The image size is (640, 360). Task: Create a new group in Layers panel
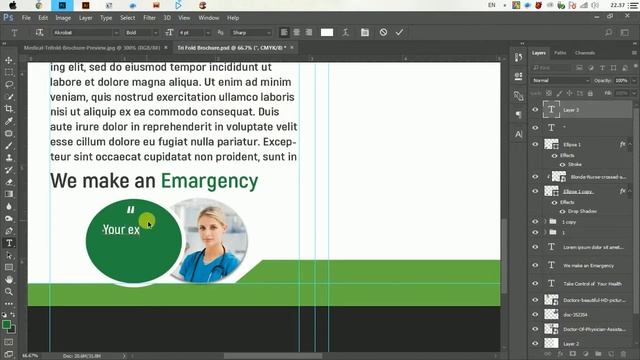pyautogui.click(x=598, y=354)
